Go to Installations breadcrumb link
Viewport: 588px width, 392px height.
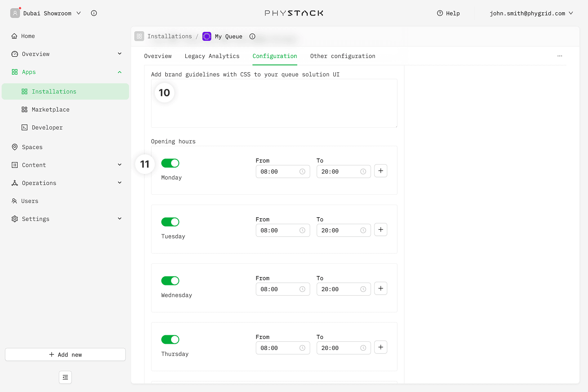pos(169,36)
